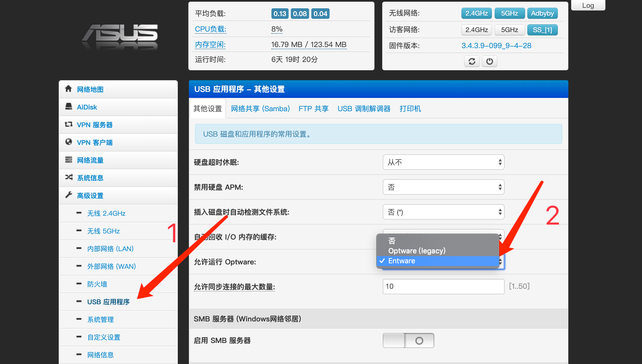Image resolution: width=642 pixels, height=364 pixels.
Task: Switch to 网络共享 (Samba) tab
Action: click(260, 109)
